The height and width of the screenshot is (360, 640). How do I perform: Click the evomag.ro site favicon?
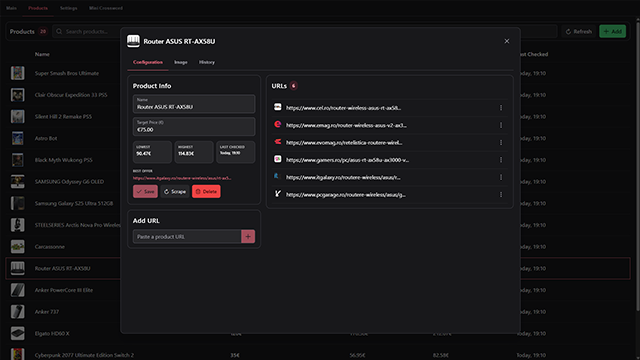tap(278, 142)
